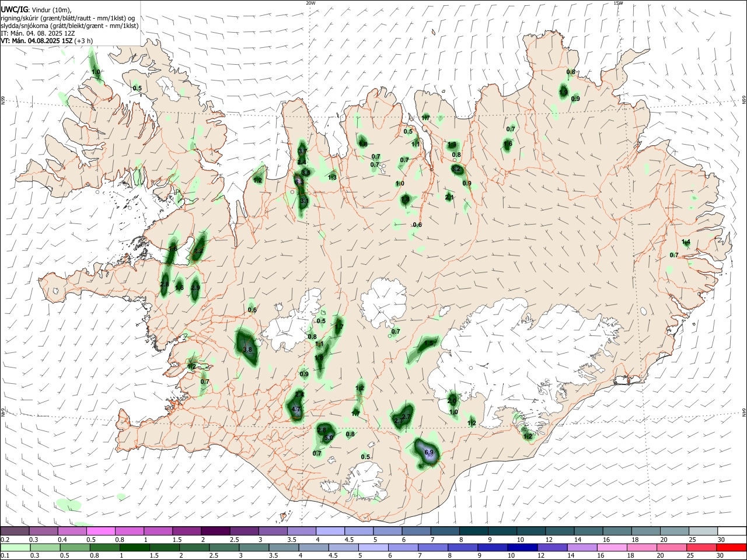This screenshot has height=560, width=747.
Task: Pick the red-pink 25 swatch, lower legend row
Action: (x=702, y=547)
